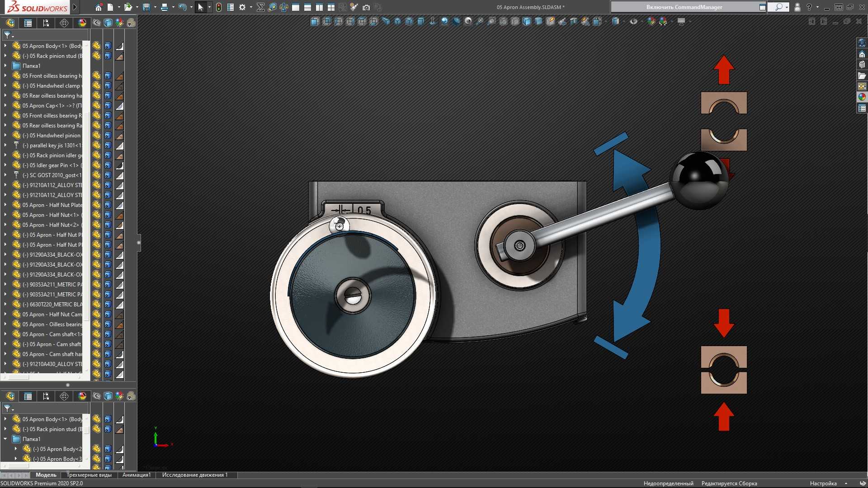Image resolution: width=868 pixels, height=488 pixels.
Task: Click the Настройка status bar button
Action: (823, 483)
